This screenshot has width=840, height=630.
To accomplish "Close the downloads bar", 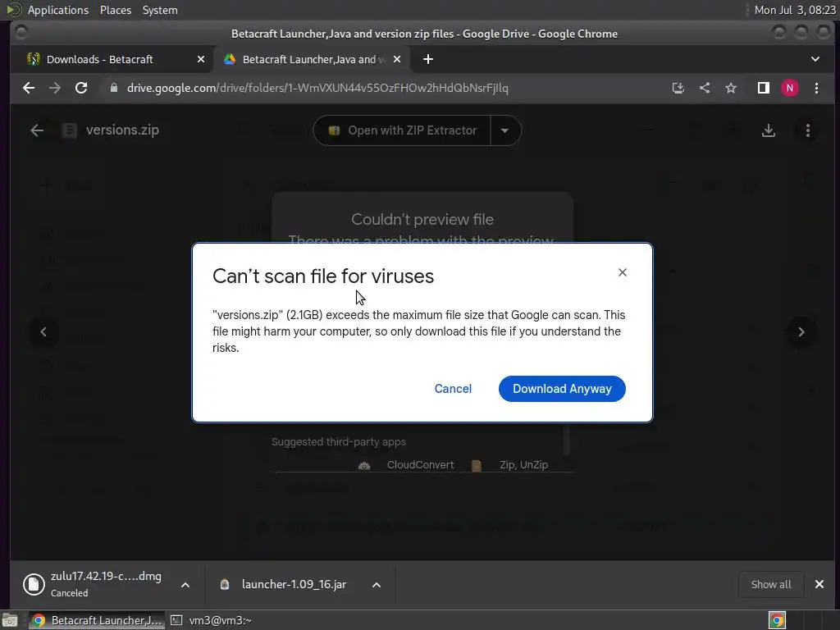I will pos(819,584).
